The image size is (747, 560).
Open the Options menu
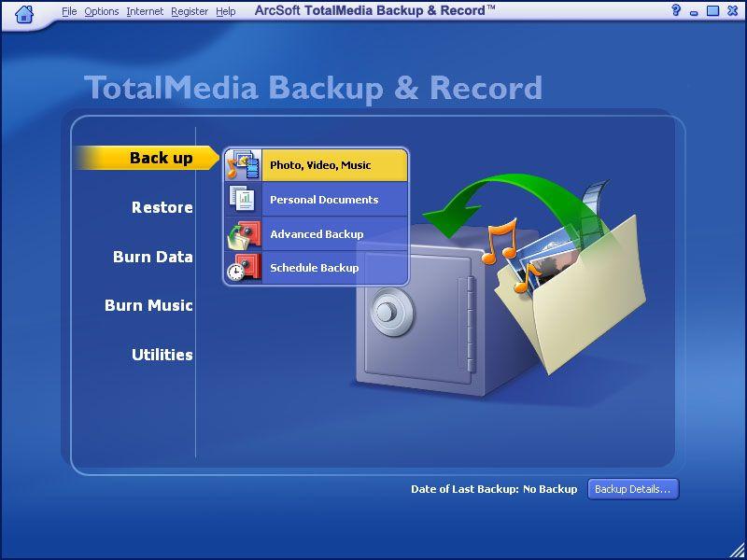(102, 11)
